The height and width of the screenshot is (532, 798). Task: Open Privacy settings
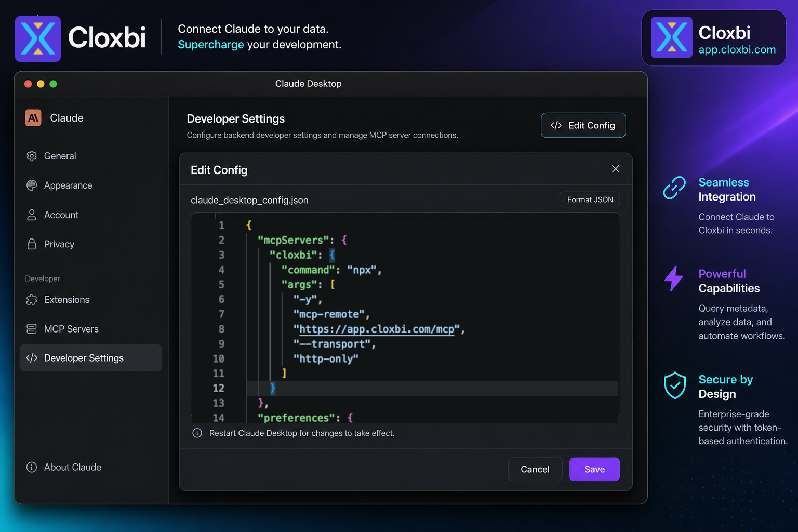pos(90,244)
